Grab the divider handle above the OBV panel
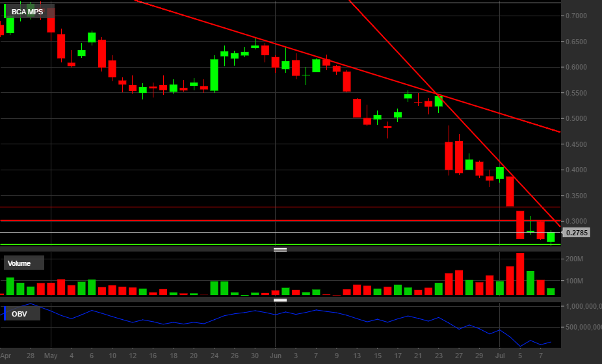 (x=280, y=301)
